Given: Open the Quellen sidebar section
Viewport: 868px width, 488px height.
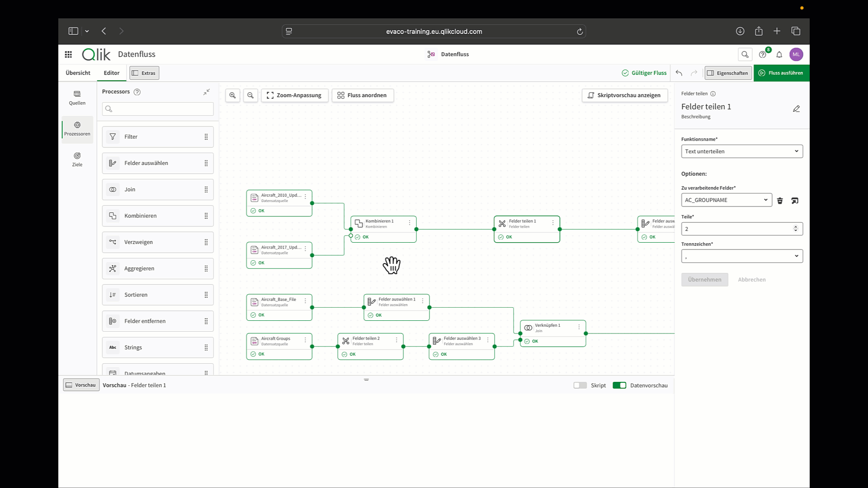Looking at the screenshot, I should (x=77, y=98).
